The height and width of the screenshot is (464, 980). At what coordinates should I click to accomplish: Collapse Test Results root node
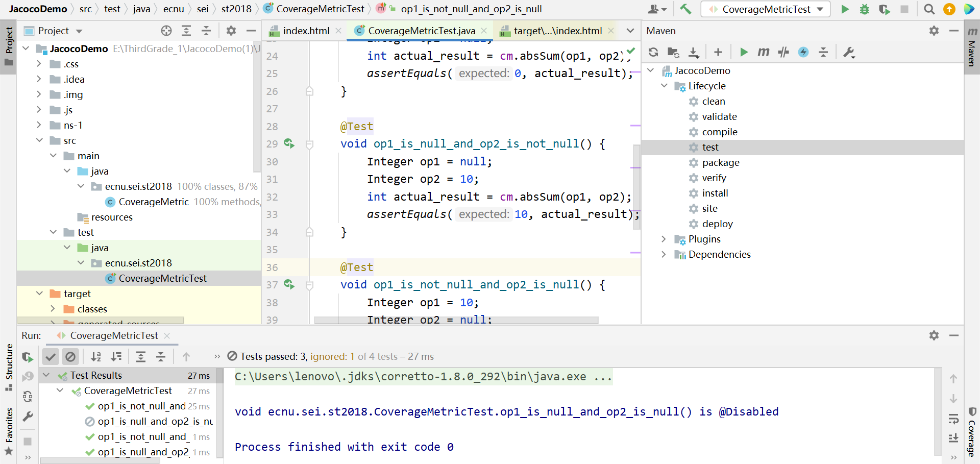[46, 375]
